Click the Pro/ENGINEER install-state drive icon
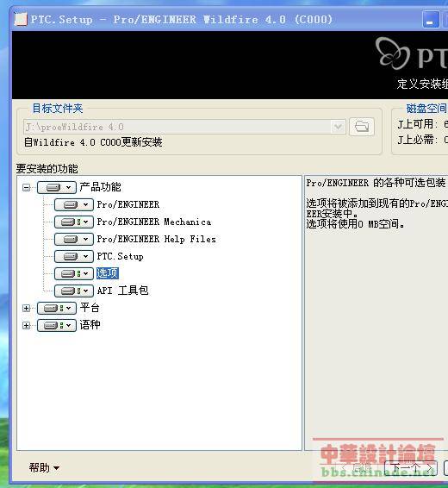This screenshot has height=488, width=448. point(71,205)
